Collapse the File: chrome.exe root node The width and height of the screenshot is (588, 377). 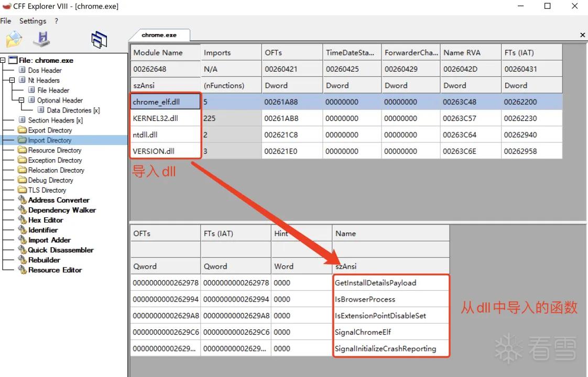pyautogui.click(x=3, y=60)
